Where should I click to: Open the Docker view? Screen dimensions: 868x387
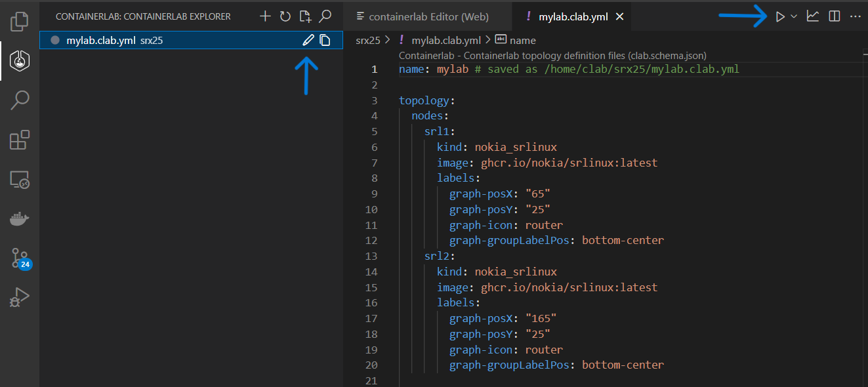[20, 218]
